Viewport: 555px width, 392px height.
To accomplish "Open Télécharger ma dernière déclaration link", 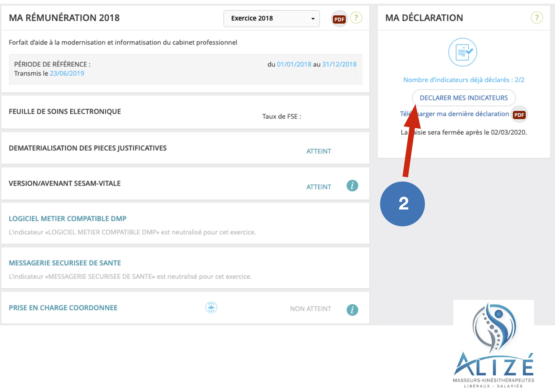I will pos(459,114).
